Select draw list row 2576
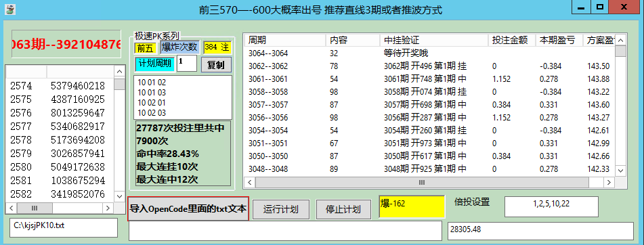Viewport: 644px width, 245px height. [60, 113]
